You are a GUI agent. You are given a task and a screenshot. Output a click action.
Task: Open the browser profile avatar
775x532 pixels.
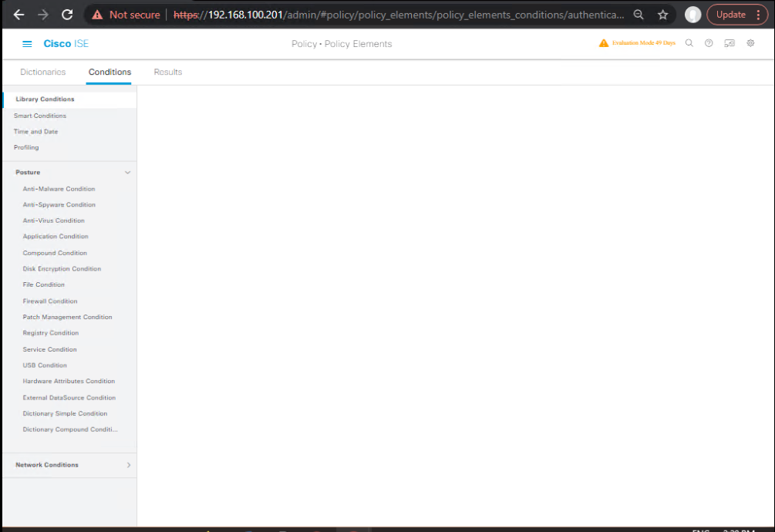click(692, 15)
